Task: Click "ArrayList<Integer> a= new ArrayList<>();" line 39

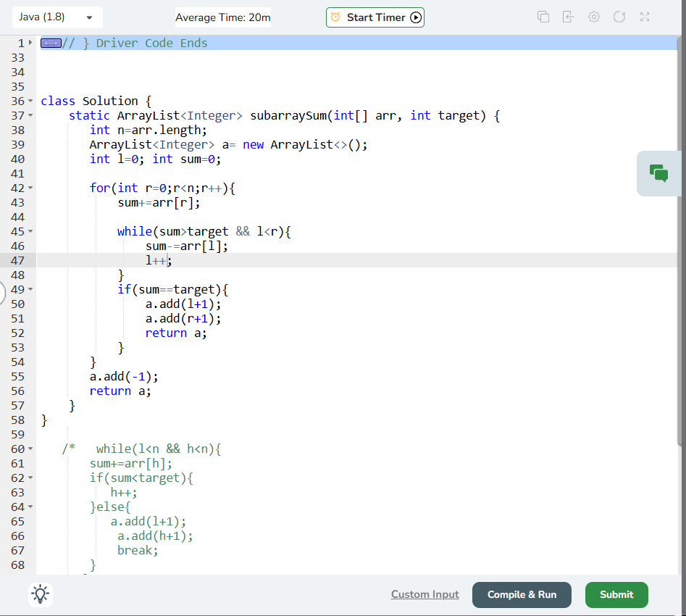Action: coord(228,144)
